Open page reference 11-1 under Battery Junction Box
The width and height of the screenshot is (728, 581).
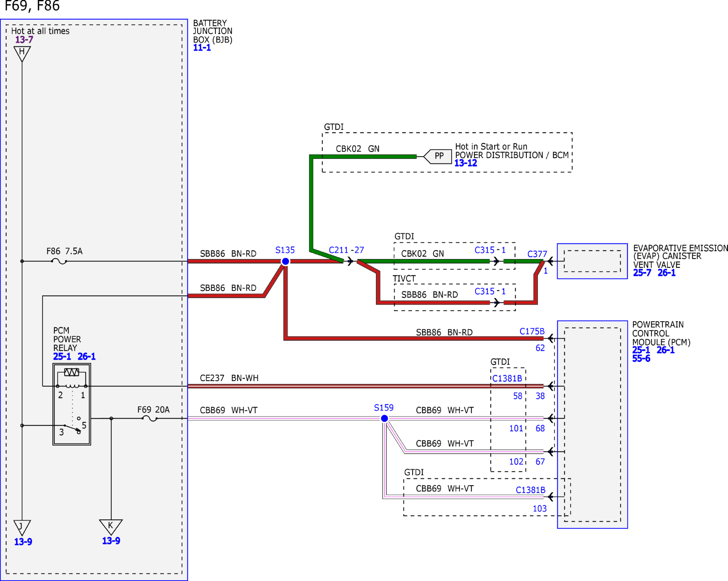[202, 48]
